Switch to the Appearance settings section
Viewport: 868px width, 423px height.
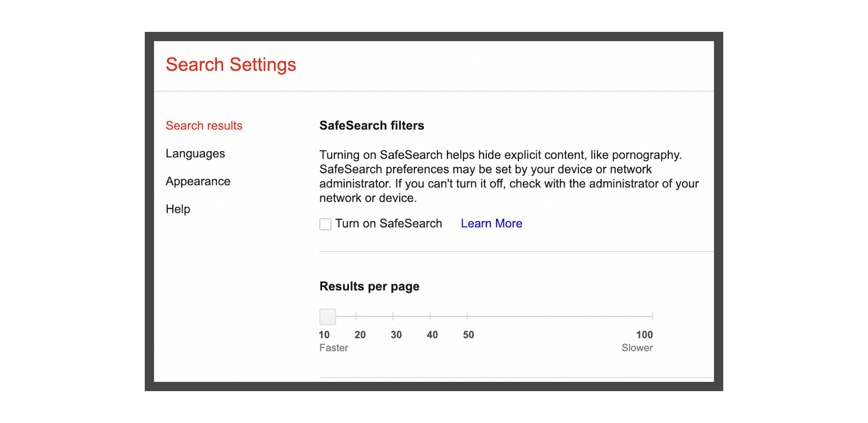pos(198,181)
